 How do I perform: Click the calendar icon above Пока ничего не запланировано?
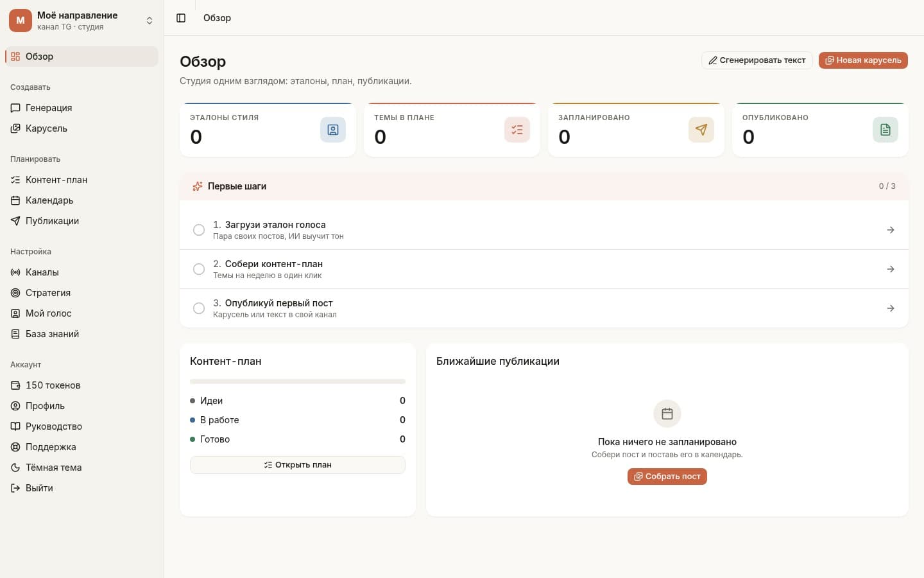click(667, 414)
